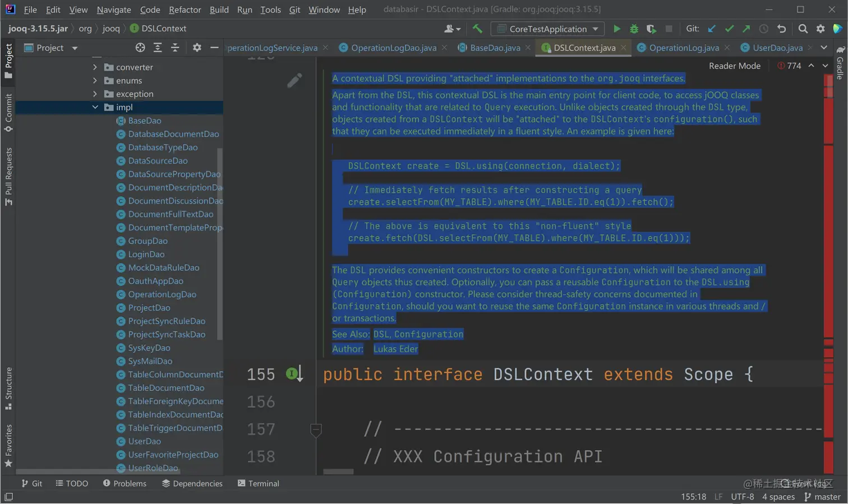Image resolution: width=848 pixels, height=504 pixels.
Task: Show the hidden editor tabs dropdown
Action: [824, 48]
